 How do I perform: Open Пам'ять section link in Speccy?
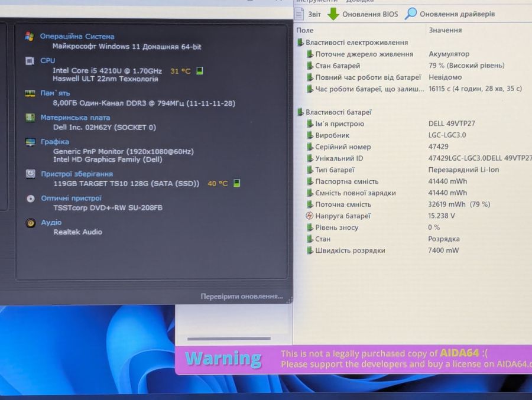55,93
